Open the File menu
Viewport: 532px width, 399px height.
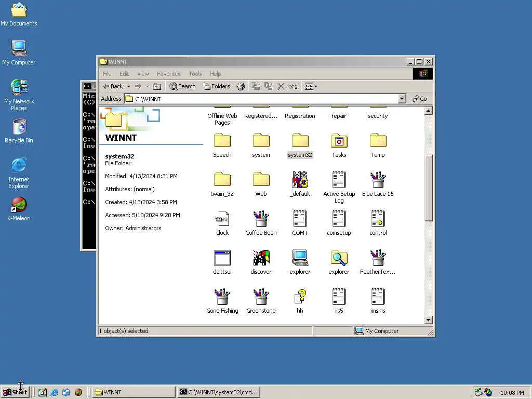coord(107,74)
